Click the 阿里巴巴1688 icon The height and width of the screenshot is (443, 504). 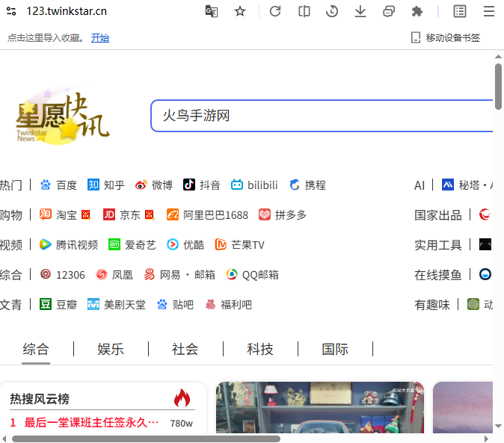[x=173, y=214]
